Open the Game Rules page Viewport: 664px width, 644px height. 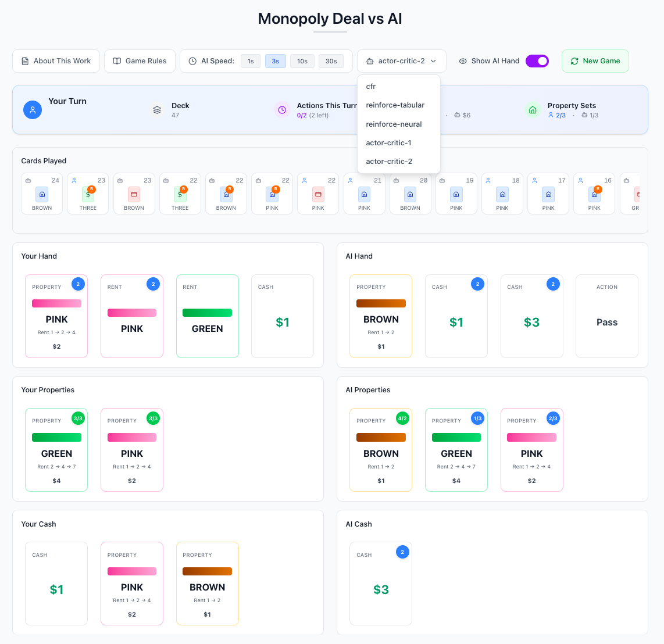[140, 61]
